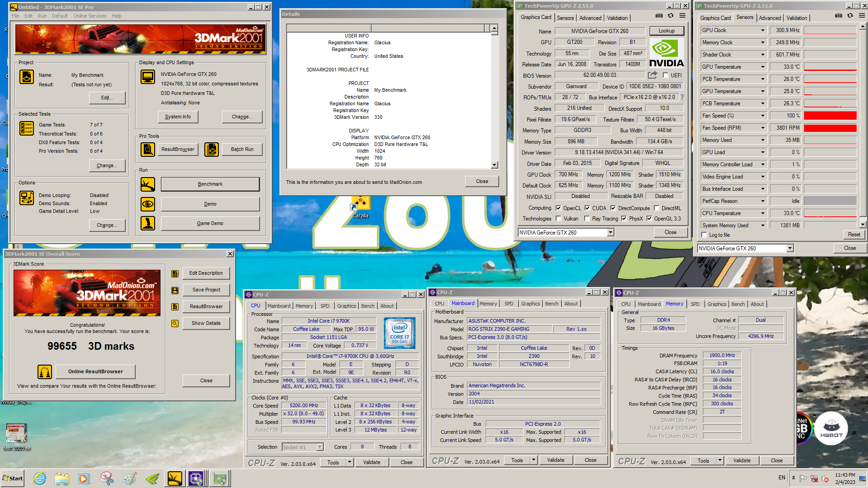Screen dimensions: 868x488
Task: Open the Tools dropdown arrow in CPU-Z CPU window
Action: [x=349, y=462]
